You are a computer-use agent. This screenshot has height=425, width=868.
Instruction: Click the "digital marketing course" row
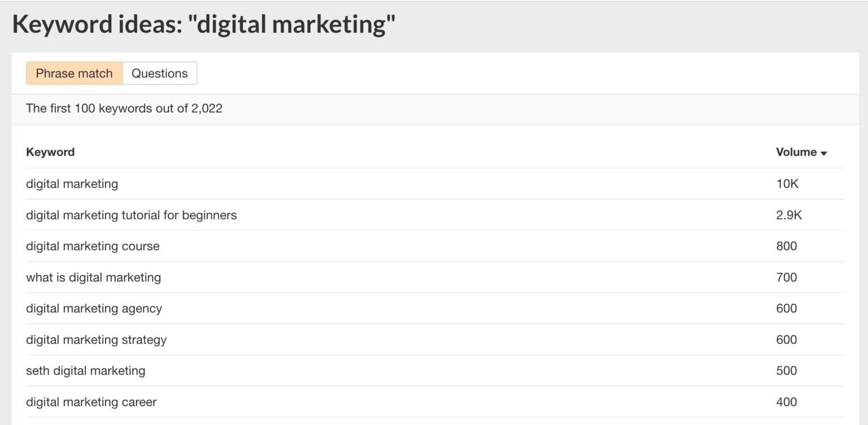(x=92, y=246)
